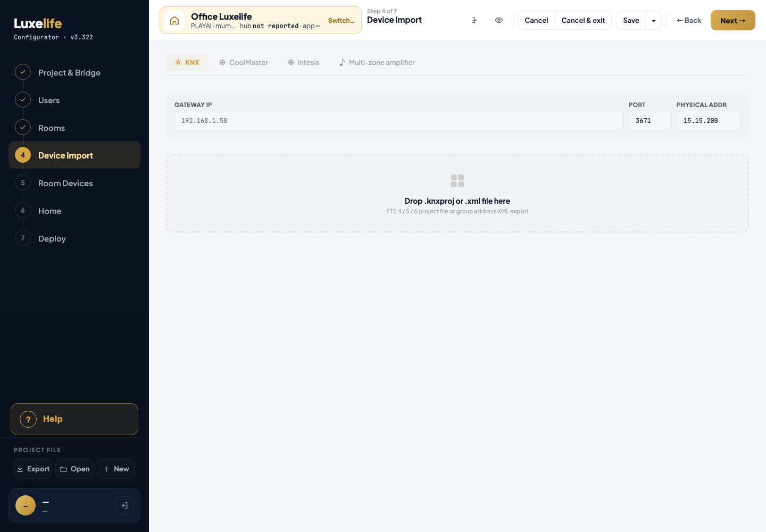Click the knxproj file drop zone
The width and height of the screenshot is (766, 532).
457,194
